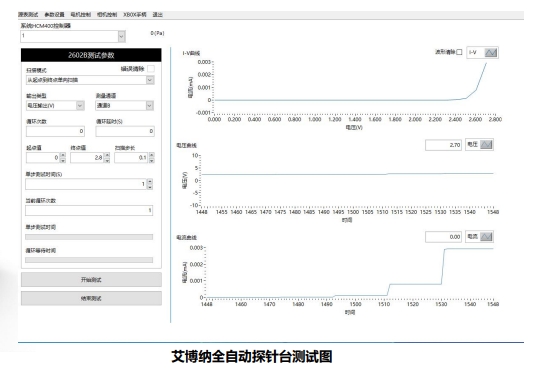Increase 起点值 with its up arrow
The height and width of the screenshot is (376, 555).
click(x=63, y=155)
